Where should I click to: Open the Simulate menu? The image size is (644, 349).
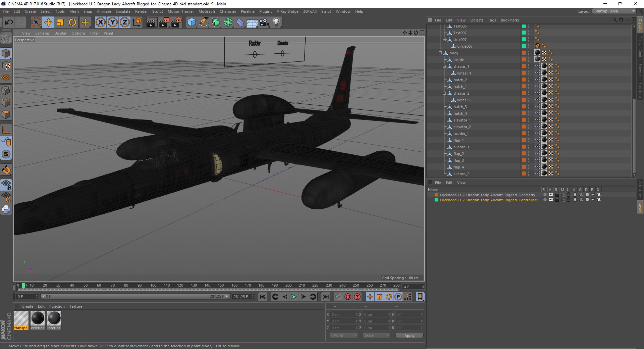[123, 11]
